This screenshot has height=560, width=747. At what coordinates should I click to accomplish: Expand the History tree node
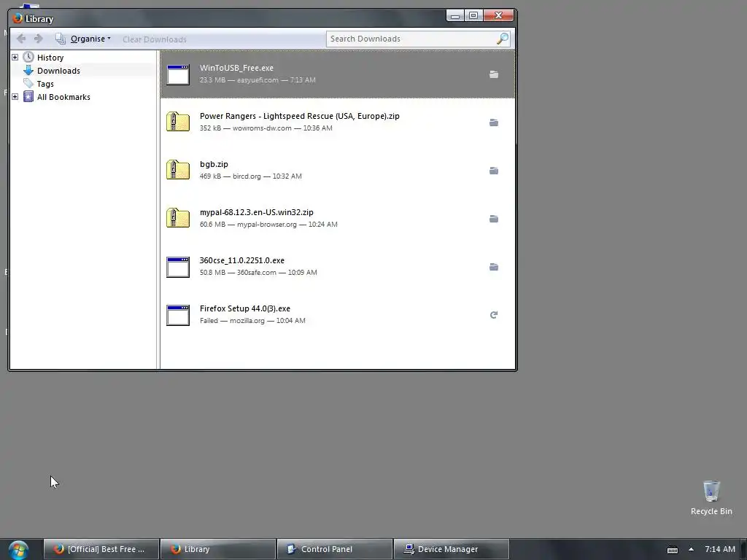(x=15, y=57)
